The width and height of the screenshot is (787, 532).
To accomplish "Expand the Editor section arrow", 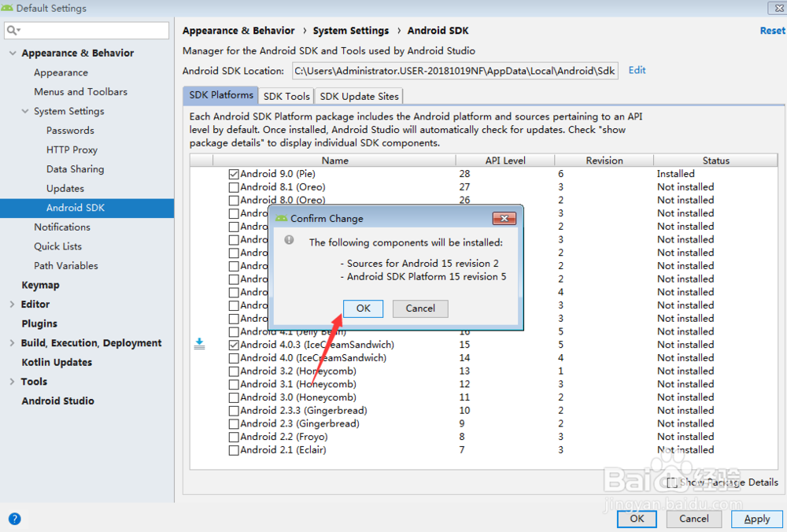I will click(12, 304).
